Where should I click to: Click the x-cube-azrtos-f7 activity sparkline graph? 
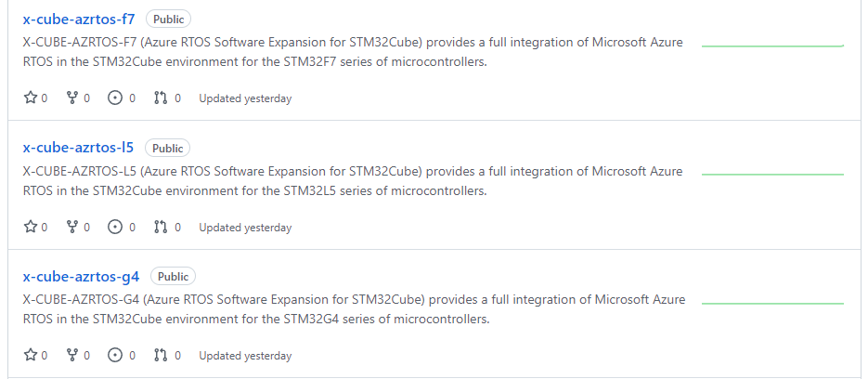pyautogui.click(x=772, y=45)
